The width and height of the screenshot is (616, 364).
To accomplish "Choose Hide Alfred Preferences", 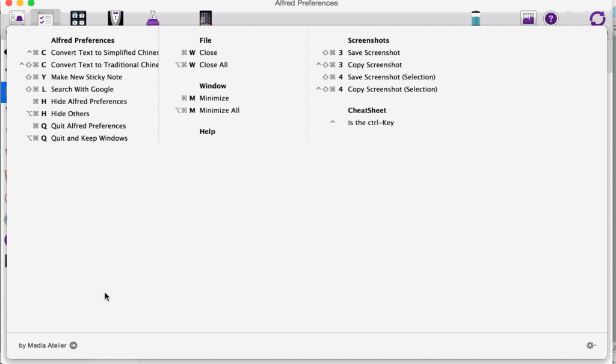I will (x=89, y=101).
